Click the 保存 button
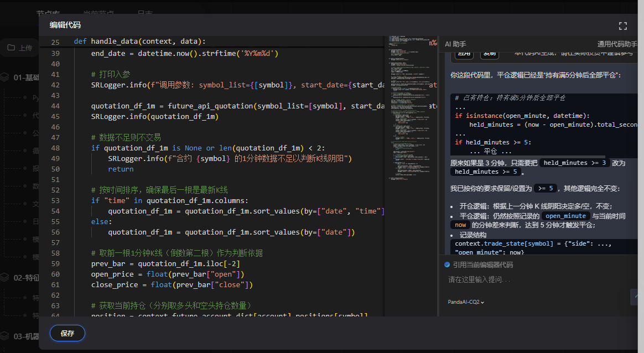This screenshot has width=644, height=353. click(67, 333)
